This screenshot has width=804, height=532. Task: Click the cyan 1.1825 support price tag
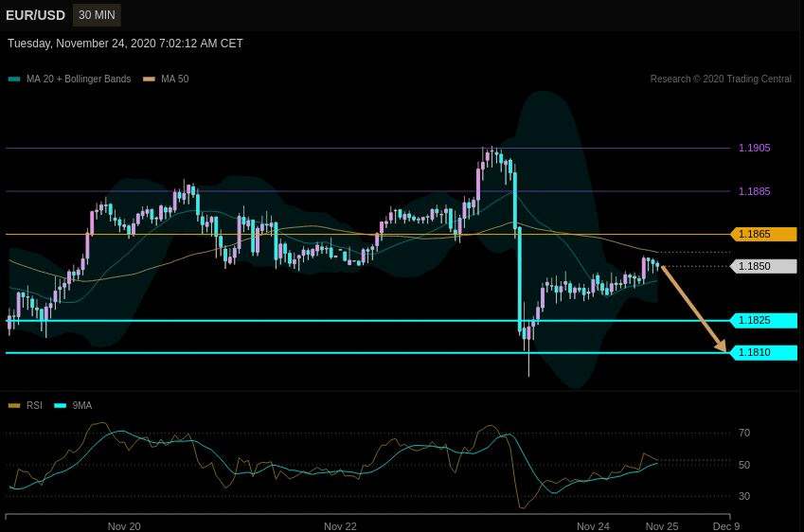click(764, 320)
